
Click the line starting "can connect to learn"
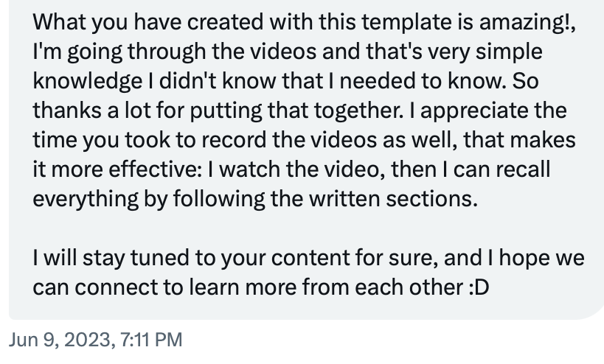point(261,287)
